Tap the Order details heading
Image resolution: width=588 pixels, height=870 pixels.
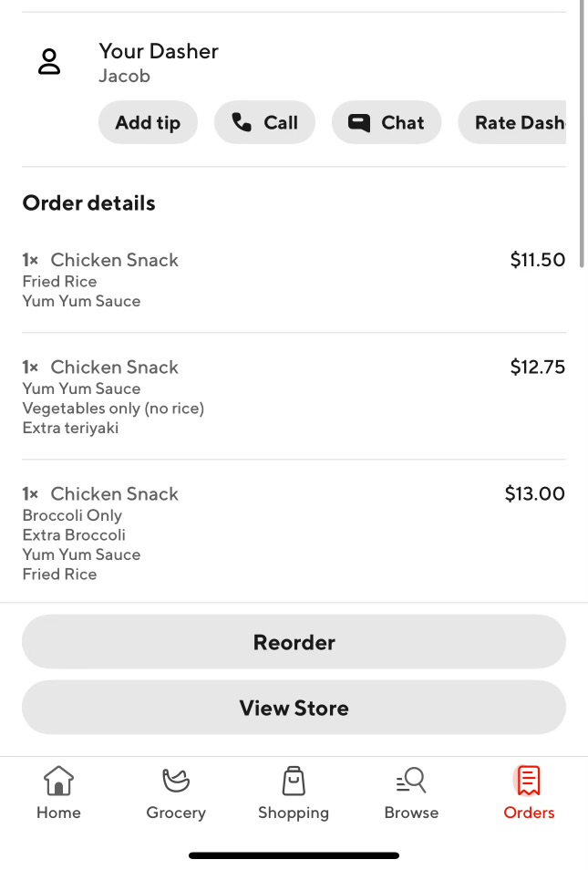point(89,203)
